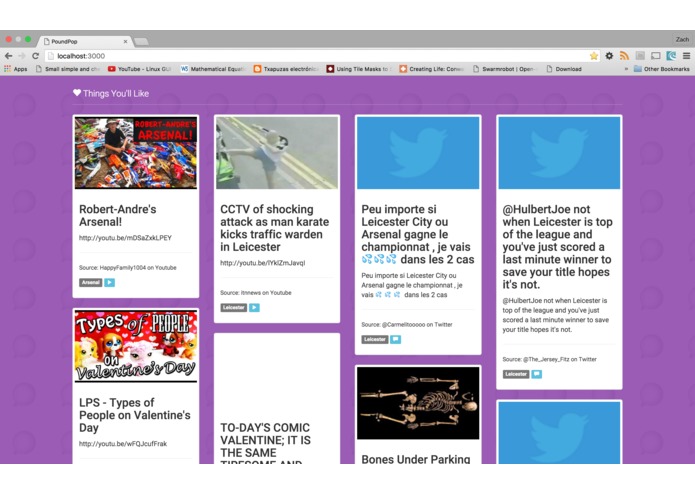
Task: Click Leicester tag on CCTV card
Action: (234, 307)
